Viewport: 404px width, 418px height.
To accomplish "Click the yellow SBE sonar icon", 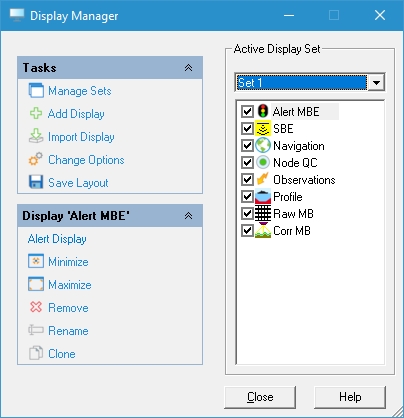I will click(x=263, y=128).
